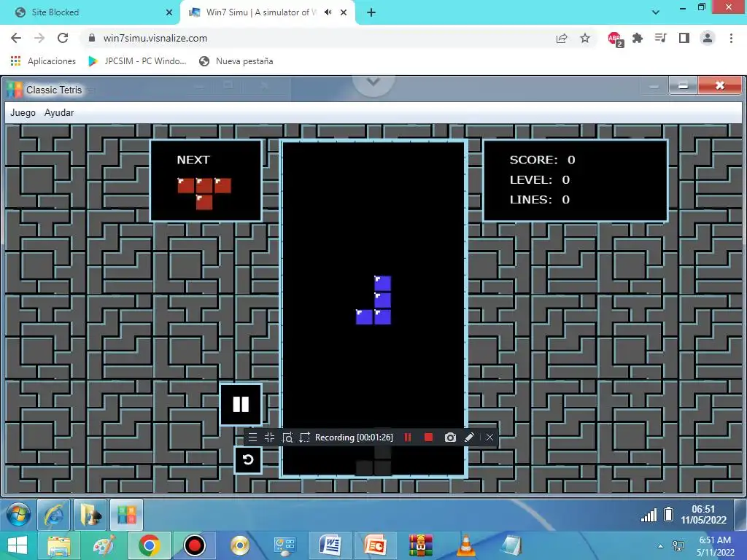Pause the screen recording
Screen dimensions: 747x560
408,437
